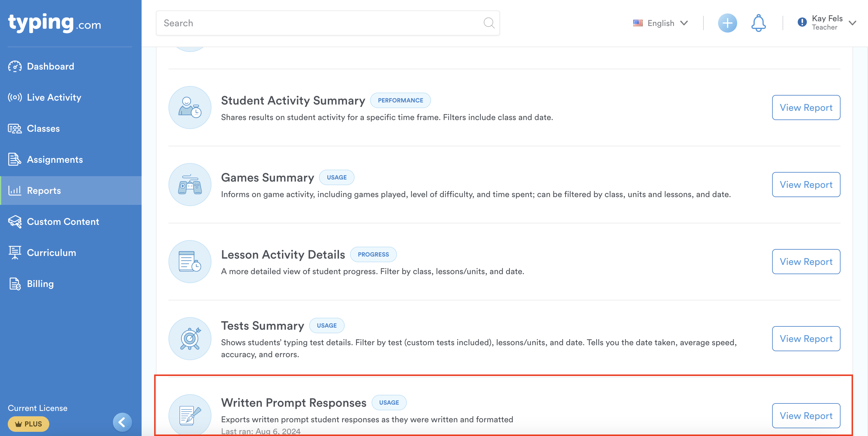Click the blue plus add button
This screenshot has width=868, height=436.
[x=727, y=23]
